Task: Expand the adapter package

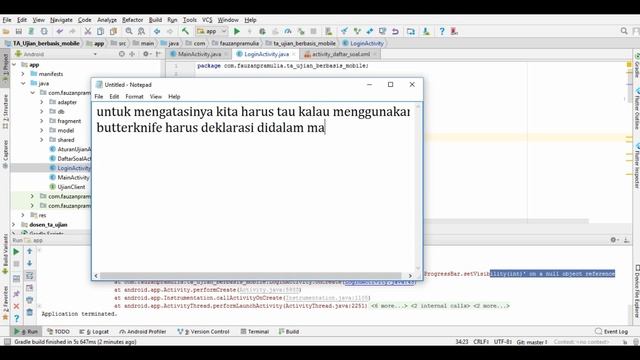Action: pos(42,102)
